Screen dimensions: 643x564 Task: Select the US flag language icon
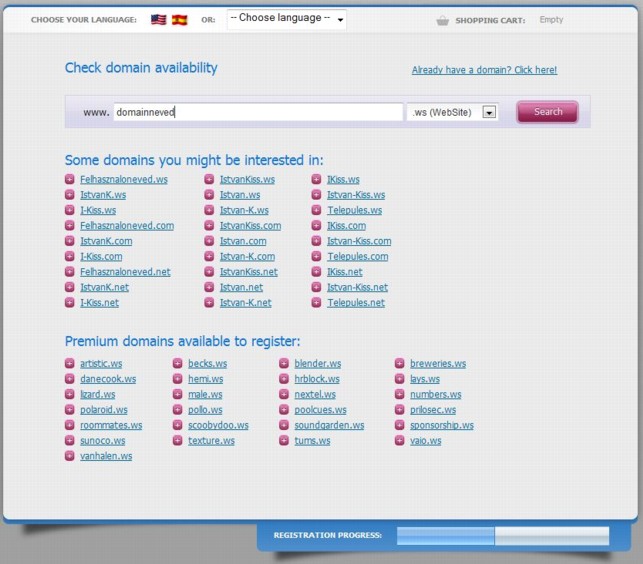[x=158, y=20]
